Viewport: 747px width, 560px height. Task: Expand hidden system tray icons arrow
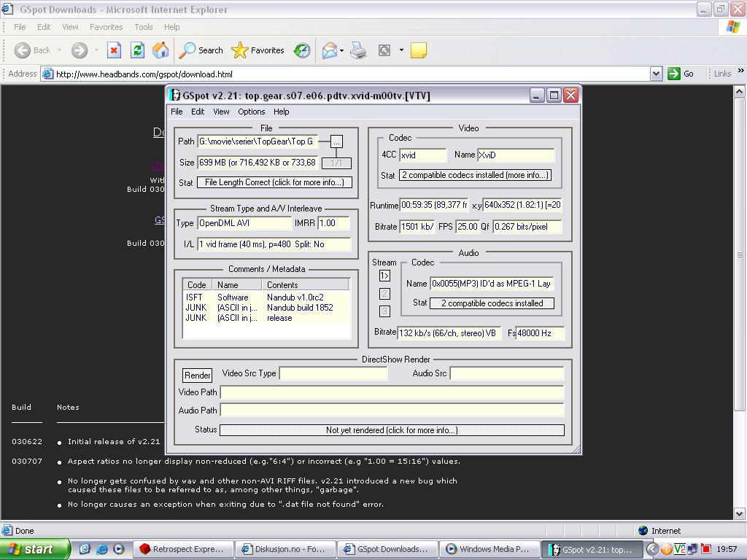(x=653, y=549)
